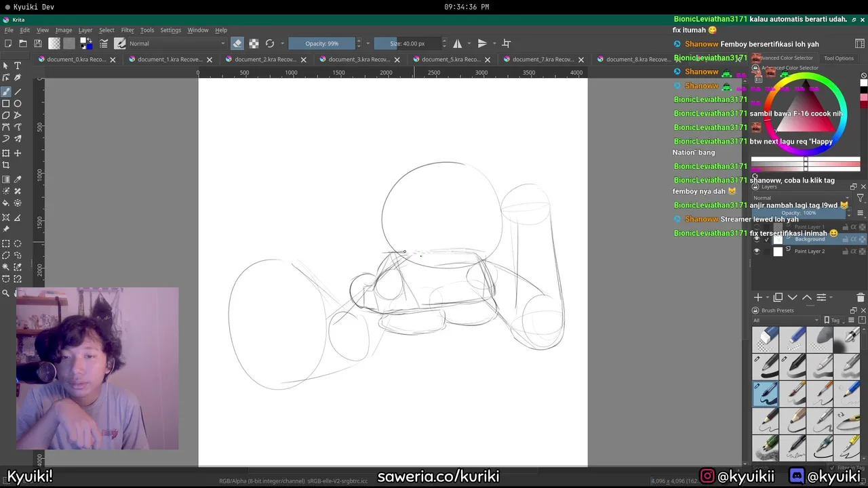
Task: Select the Rectangular Selection tool
Action: point(6,243)
